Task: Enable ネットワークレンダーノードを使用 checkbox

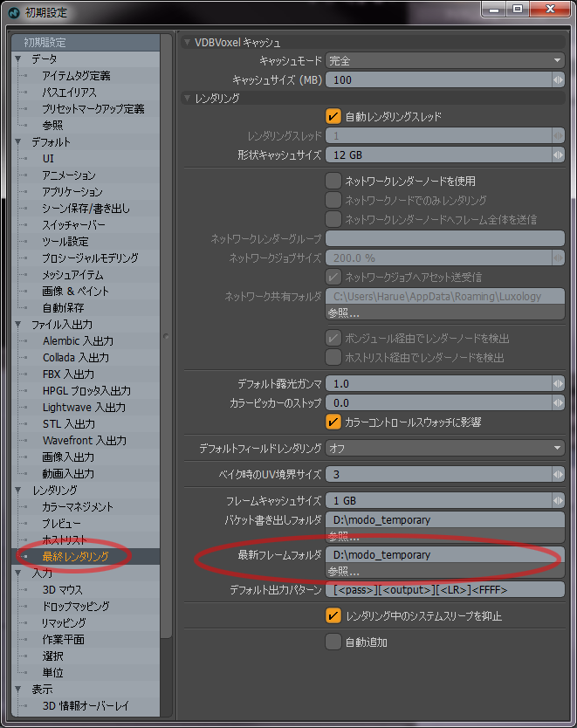Action: point(333,181)
